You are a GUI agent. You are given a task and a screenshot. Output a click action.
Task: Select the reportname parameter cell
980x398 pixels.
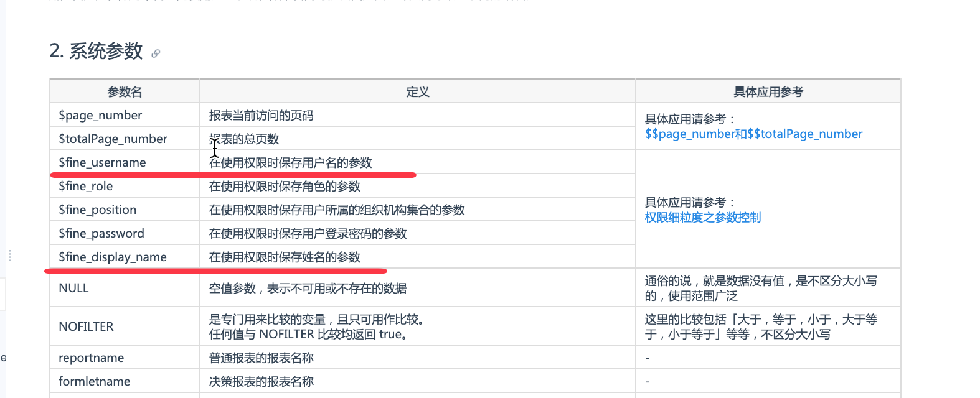tap(91, 358)
